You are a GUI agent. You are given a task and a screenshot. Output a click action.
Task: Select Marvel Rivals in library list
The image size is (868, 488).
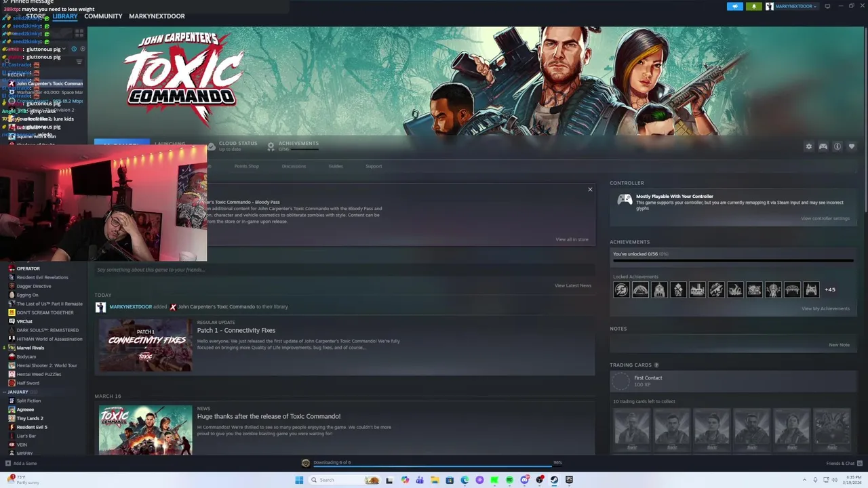pyautogui.click(x=31, y=348)
